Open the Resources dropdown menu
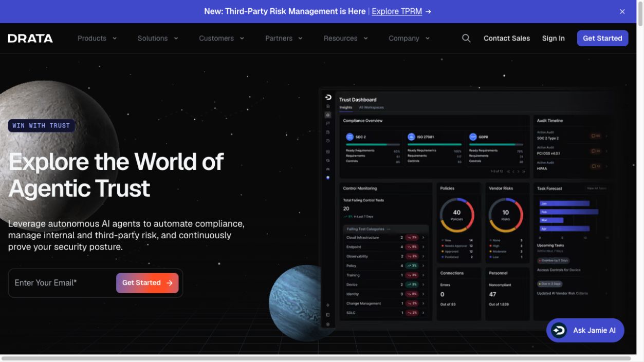The height and width of the screenshot is (362, 644). point(346,39)
